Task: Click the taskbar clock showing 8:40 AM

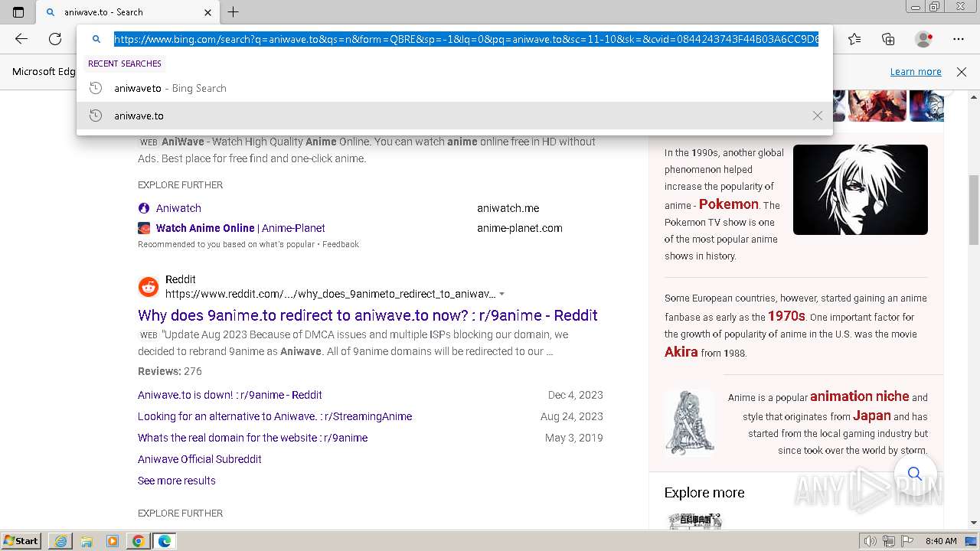Action: coord(941,541)
